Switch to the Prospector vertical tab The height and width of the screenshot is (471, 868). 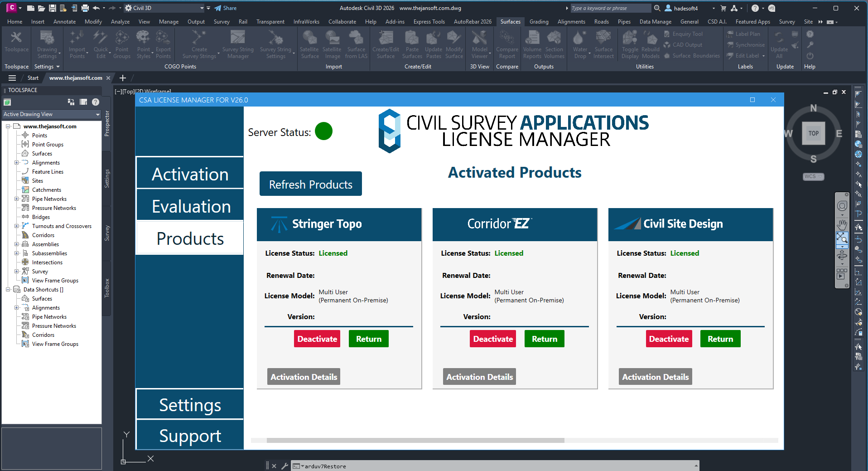[107, 123]
